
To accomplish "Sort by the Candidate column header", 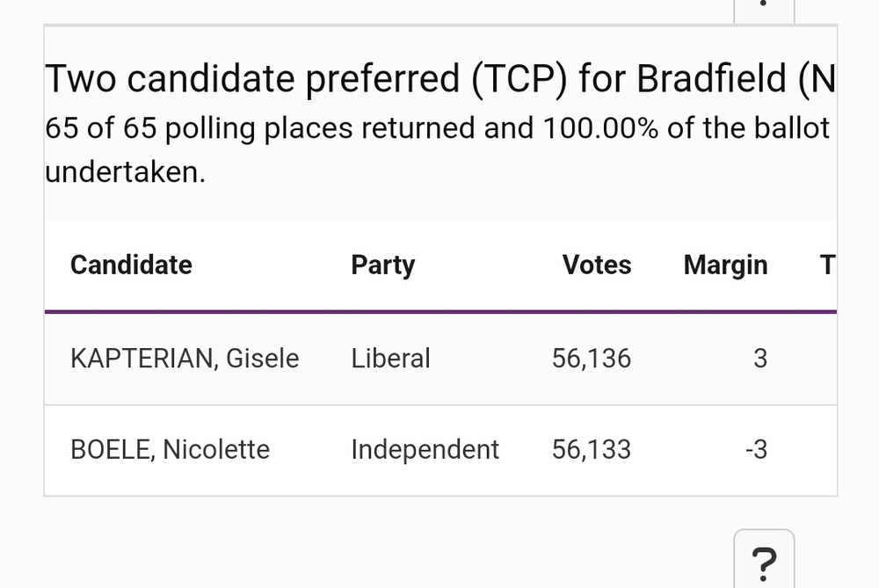I will [131, 265].
